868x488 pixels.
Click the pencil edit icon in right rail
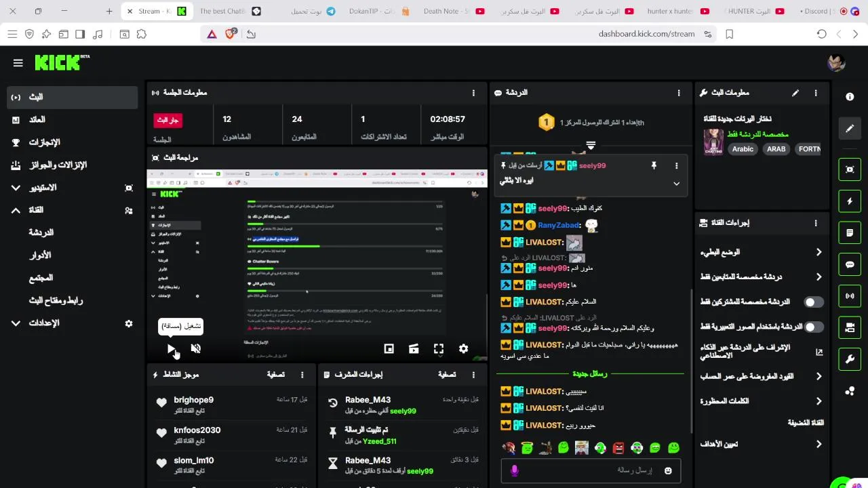click(850, 128)
